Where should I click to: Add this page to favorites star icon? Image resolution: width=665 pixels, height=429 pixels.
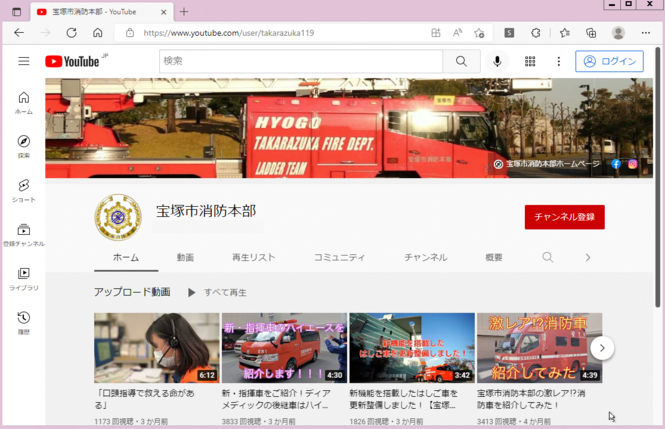coord(479,33)
